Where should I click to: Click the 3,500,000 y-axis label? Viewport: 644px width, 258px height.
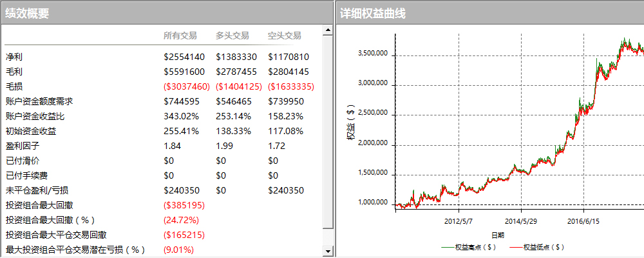[x=372, y=54]
